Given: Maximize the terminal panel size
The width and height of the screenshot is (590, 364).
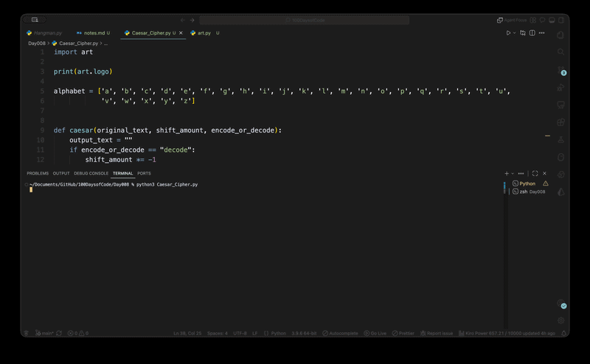Looking at the screenshot, I should (535, 173).
